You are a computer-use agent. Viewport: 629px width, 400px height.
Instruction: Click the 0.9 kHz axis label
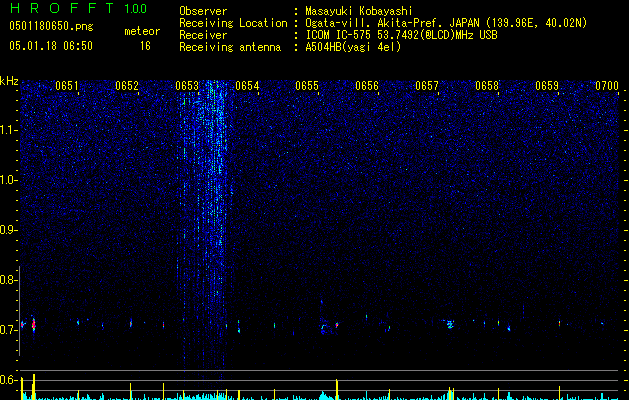(x=8, y=230)
